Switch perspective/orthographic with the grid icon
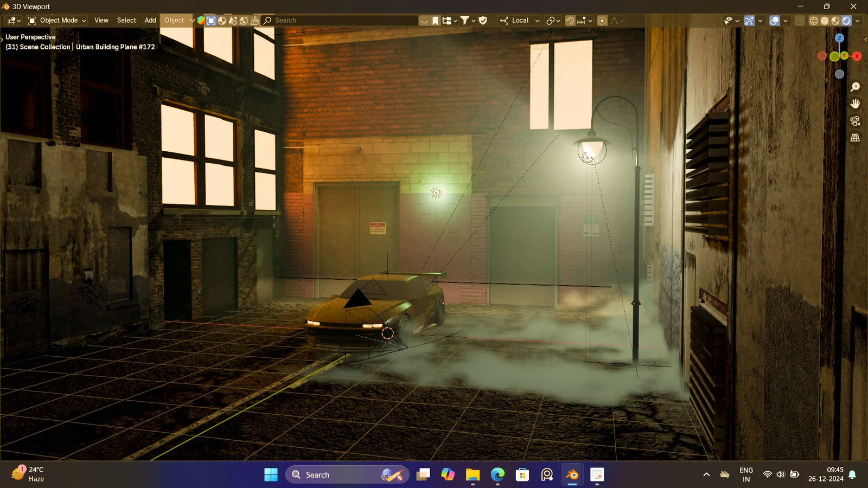Viewport: 868px width, 488px height. click(x=855, y=138)
